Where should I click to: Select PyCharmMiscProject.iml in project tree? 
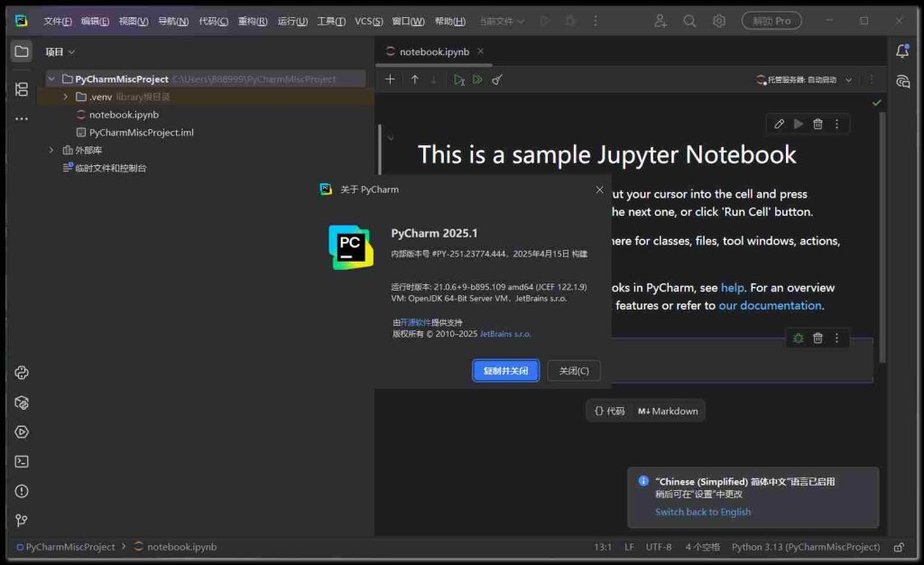[x=141, y=133]
